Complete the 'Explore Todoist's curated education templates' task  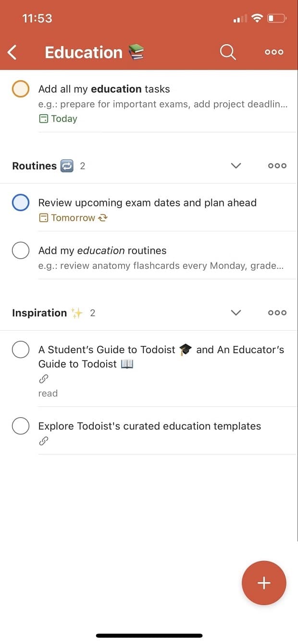click(21, 426)
